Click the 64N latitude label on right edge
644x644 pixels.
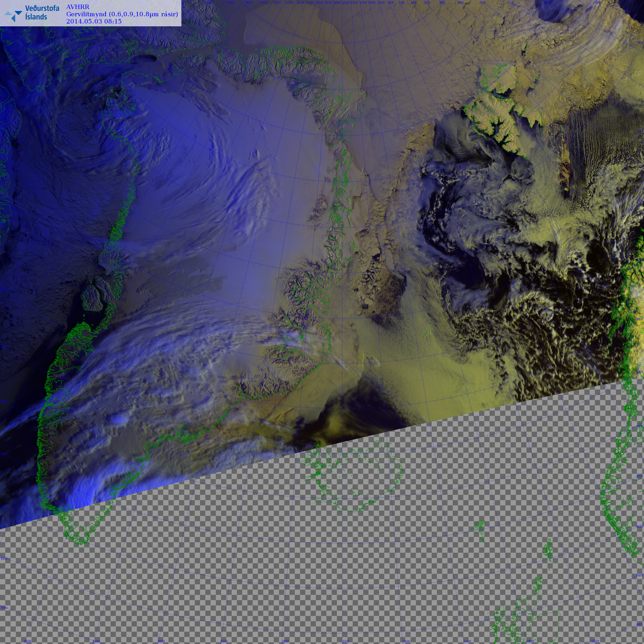(x=639, y=426)
